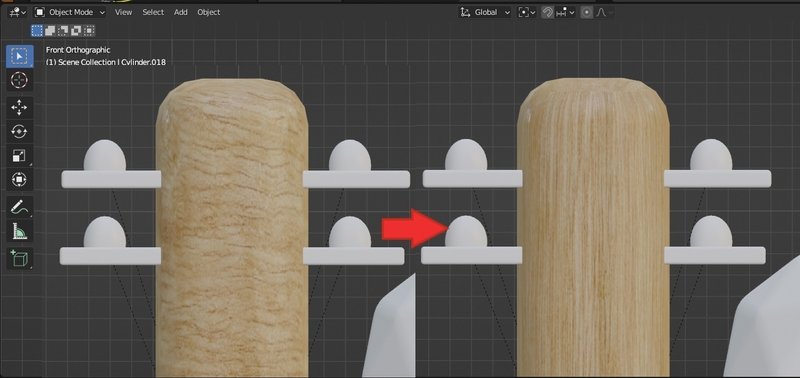
Task: Toggle the snap magnet
Action: pos(548,12)
